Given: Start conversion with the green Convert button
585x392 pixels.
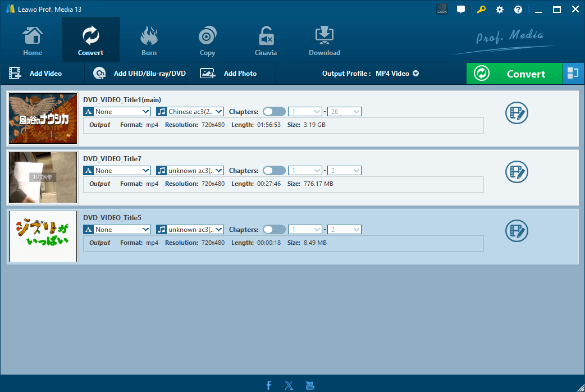Looking at the screenshot, I should pos(514,73).
